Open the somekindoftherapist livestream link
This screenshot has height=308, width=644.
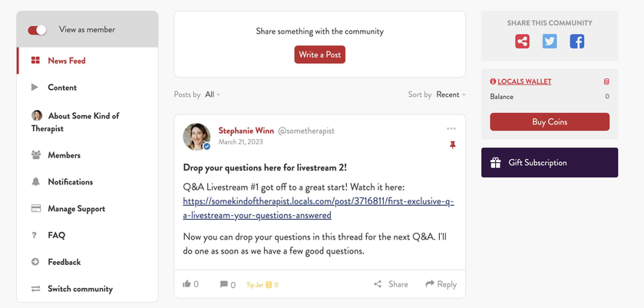pos(319,208)
